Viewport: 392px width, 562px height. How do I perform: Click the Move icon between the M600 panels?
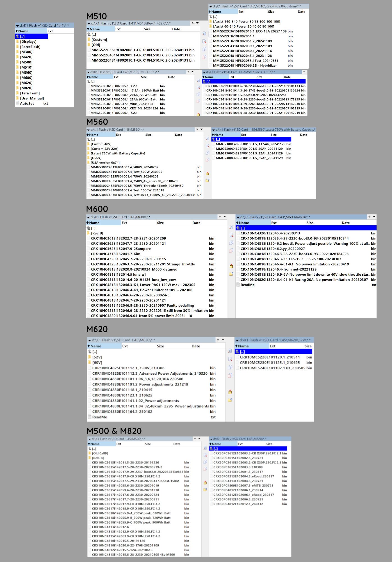[231, 250]
